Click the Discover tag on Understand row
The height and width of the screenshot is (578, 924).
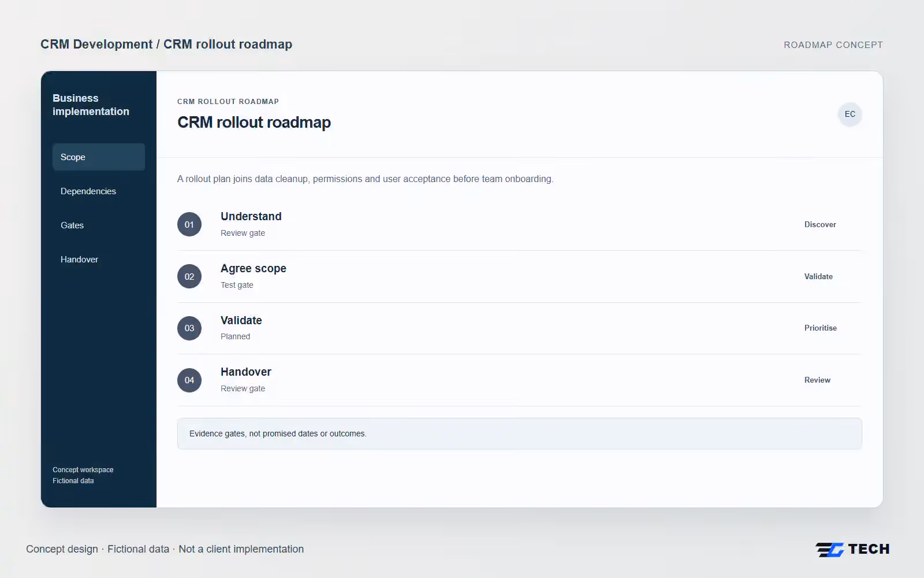coord(820,224)
